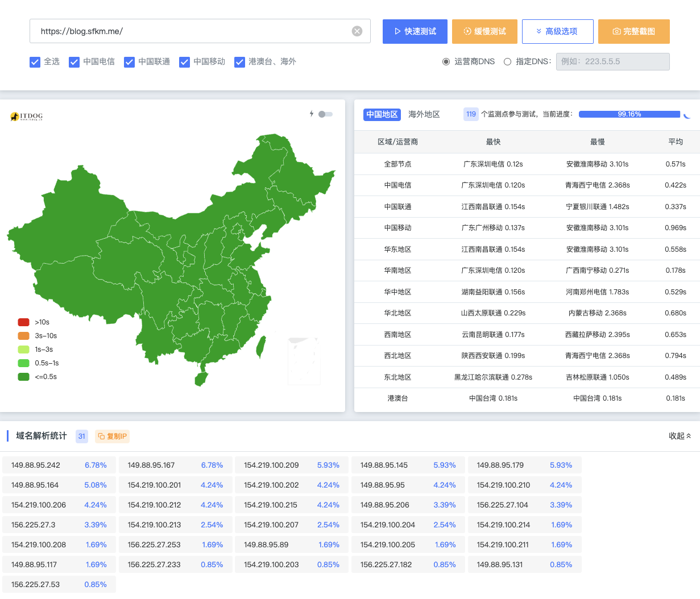Viewport: 700px width, 599px height.
Task: Click the 指定DNS address input field
Action: (x=613, y=61)
